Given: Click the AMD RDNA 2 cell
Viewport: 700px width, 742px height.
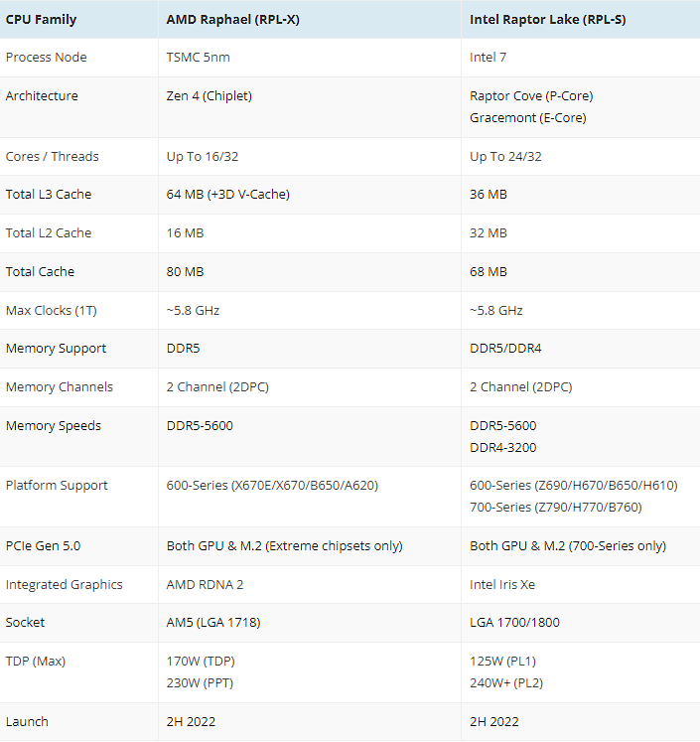Looking at the screenshot, I should [x=207, y=585].
